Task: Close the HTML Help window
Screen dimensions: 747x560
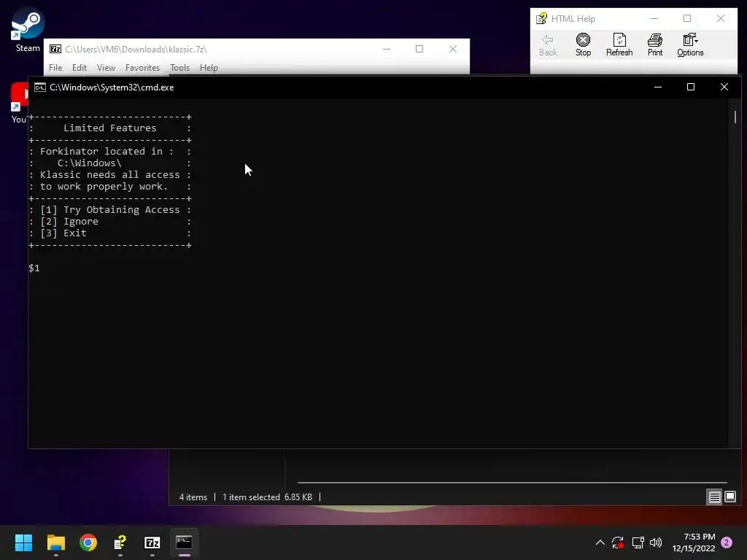Action: (720, 18)
